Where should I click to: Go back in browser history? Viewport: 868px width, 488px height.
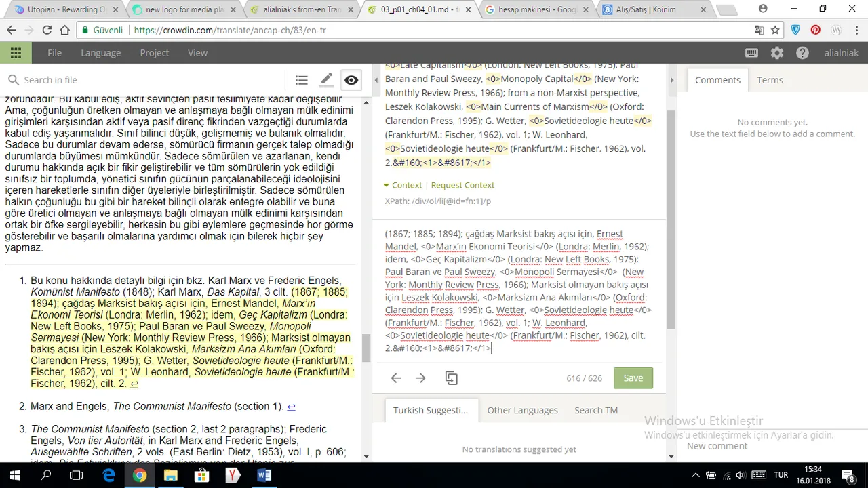[12, 30]
